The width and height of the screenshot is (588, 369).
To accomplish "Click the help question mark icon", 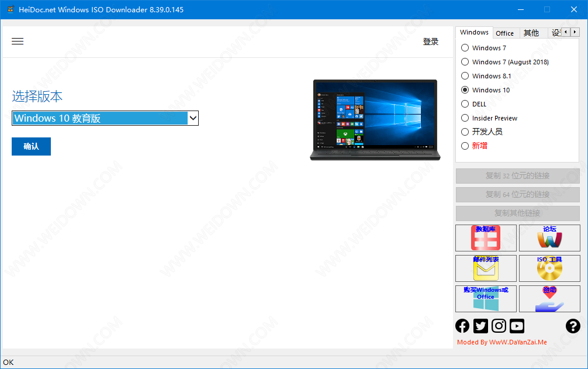I will 573,326.
